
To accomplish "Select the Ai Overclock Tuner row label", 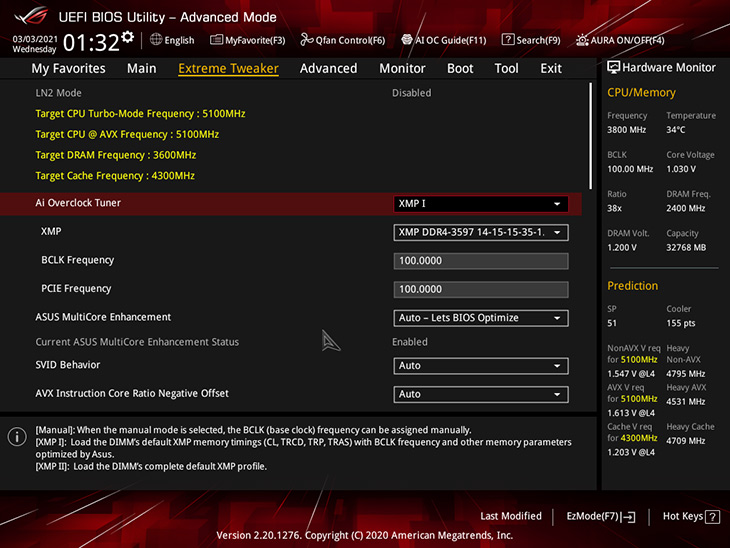I will coord(78,203).
